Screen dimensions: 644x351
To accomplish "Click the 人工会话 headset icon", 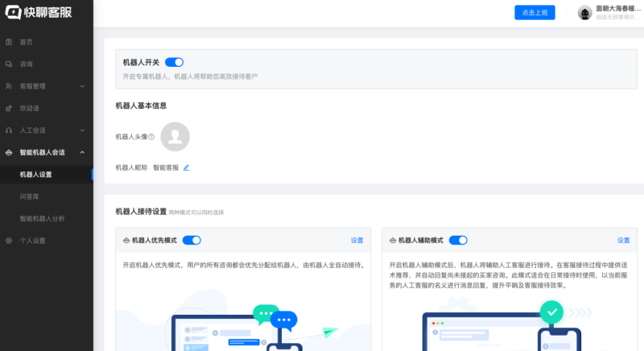I will point(9,130).
